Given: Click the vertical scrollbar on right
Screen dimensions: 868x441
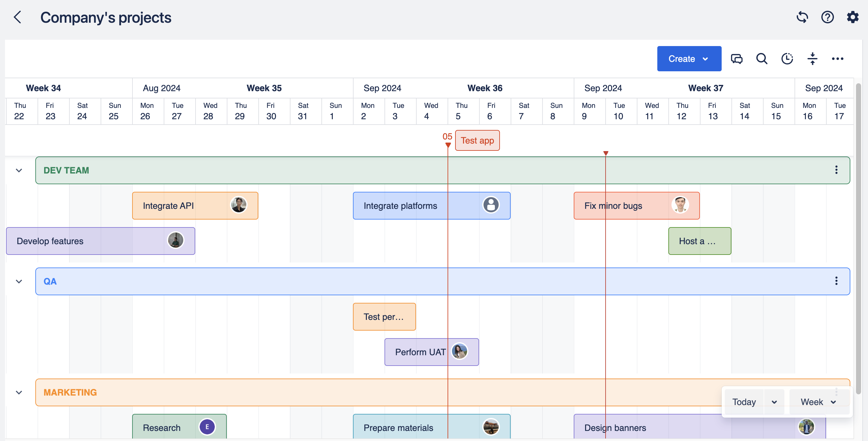Looking at the screenshot, I should pyautogui.click(x=858, y=236).
